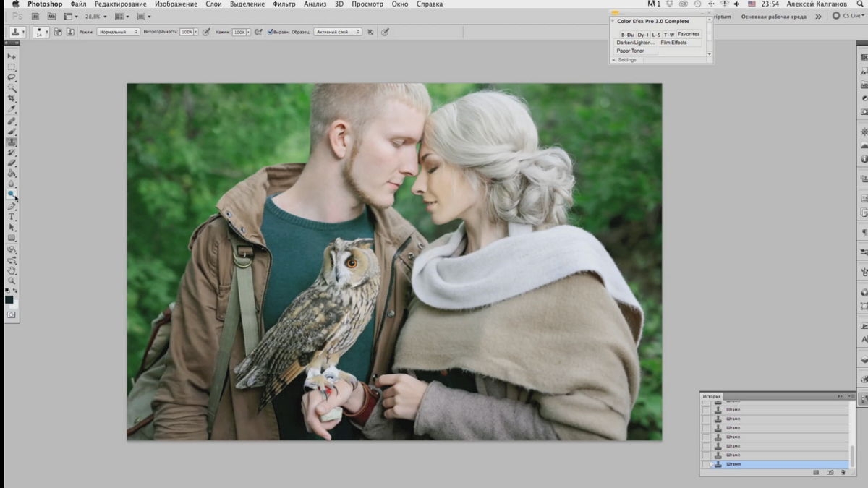
Task: Open the Screen Mode dropdown
Action: point(142,16)
